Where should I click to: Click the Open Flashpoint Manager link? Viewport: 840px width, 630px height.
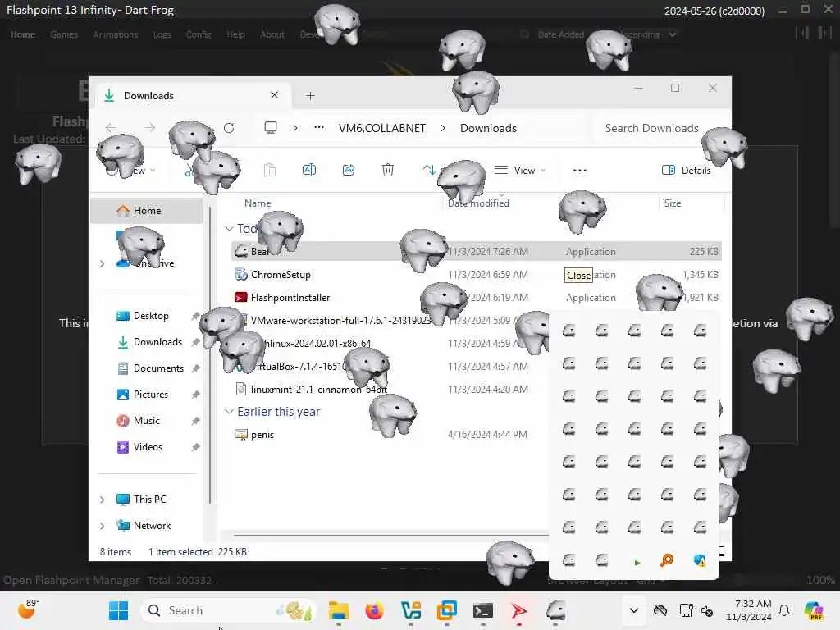(x=71, y=580)
